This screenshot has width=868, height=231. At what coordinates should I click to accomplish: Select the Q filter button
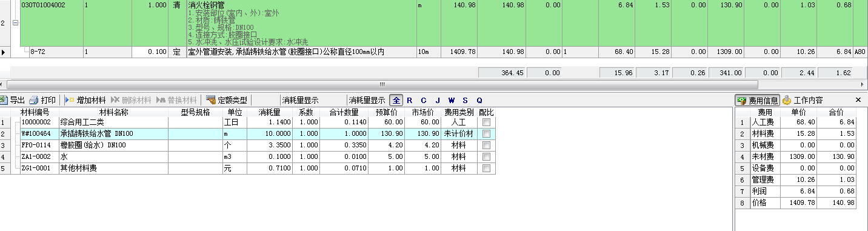click(479, 100)
